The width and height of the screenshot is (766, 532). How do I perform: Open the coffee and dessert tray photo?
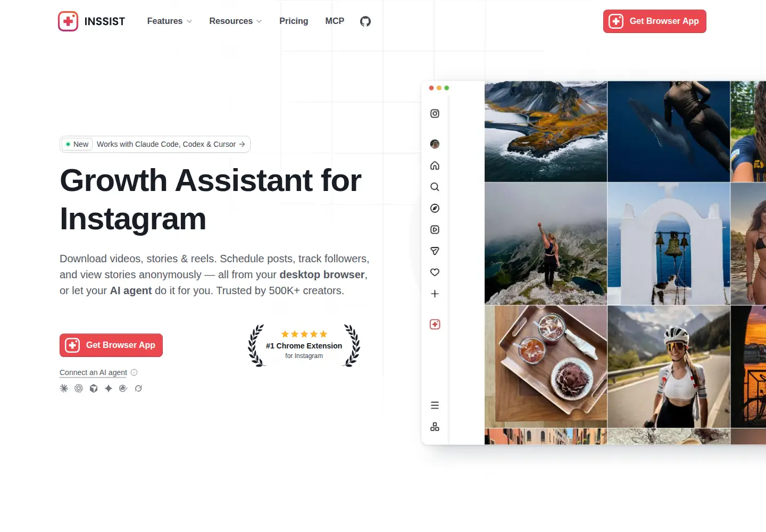point(546,367)
